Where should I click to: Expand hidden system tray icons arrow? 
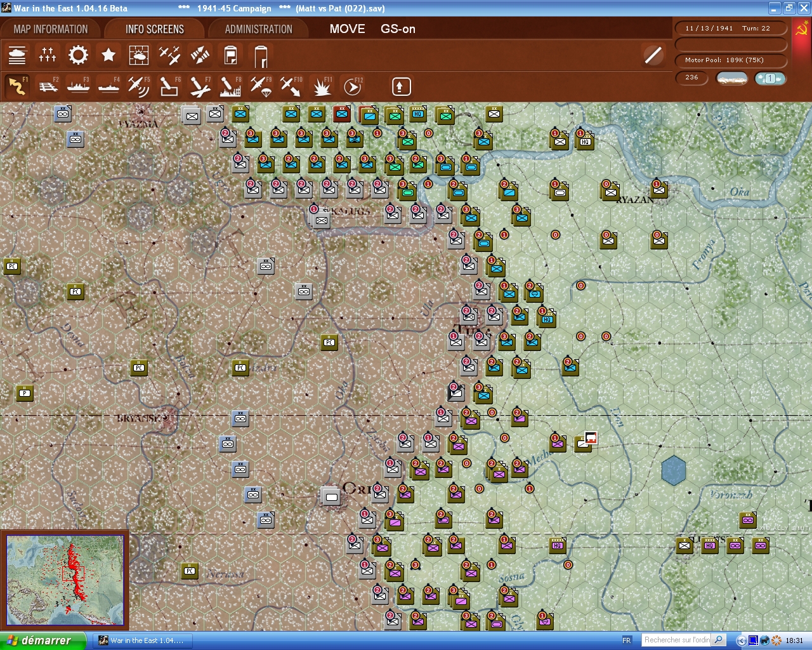[740, 640]
